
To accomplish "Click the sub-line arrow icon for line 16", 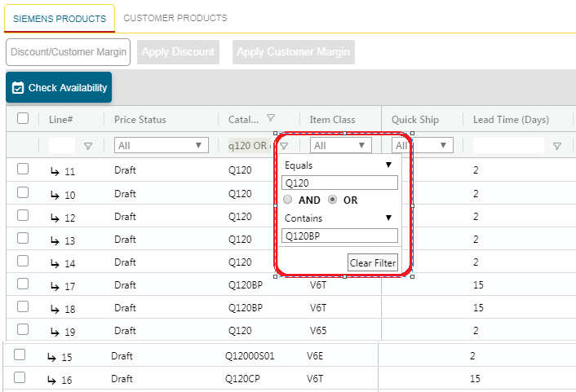I will click(x=51, y=380).
